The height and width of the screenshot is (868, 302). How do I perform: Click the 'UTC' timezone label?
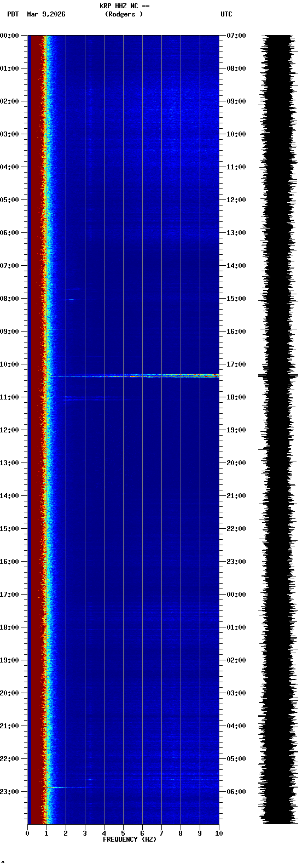point(226,14)
